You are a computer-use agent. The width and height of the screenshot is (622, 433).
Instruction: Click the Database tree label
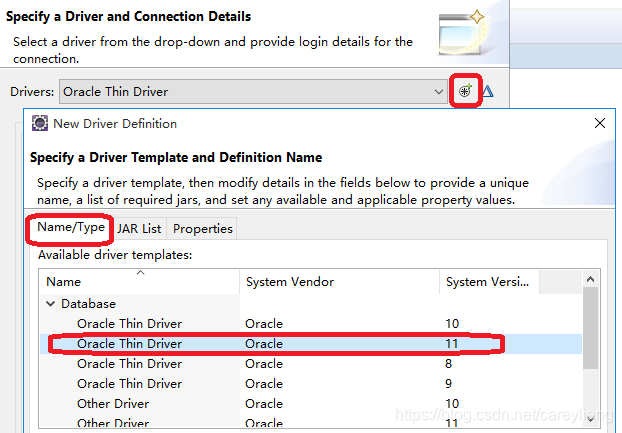click(88, 304)
